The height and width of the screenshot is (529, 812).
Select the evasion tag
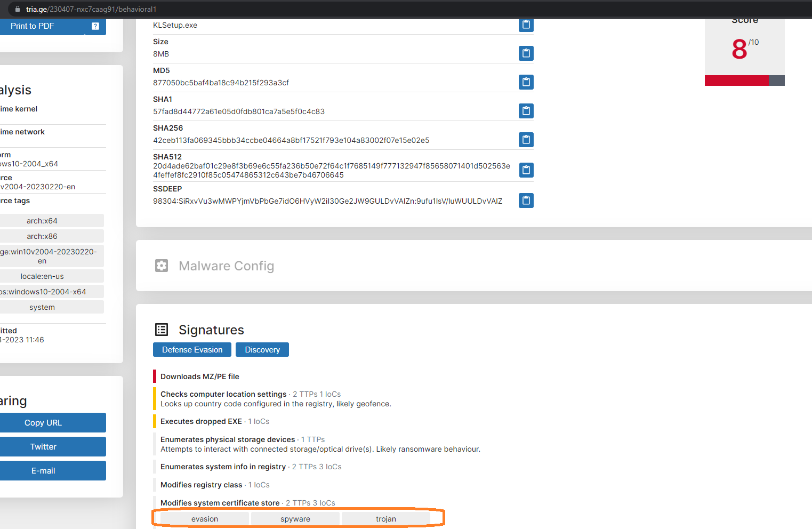(x=205, y=519)
